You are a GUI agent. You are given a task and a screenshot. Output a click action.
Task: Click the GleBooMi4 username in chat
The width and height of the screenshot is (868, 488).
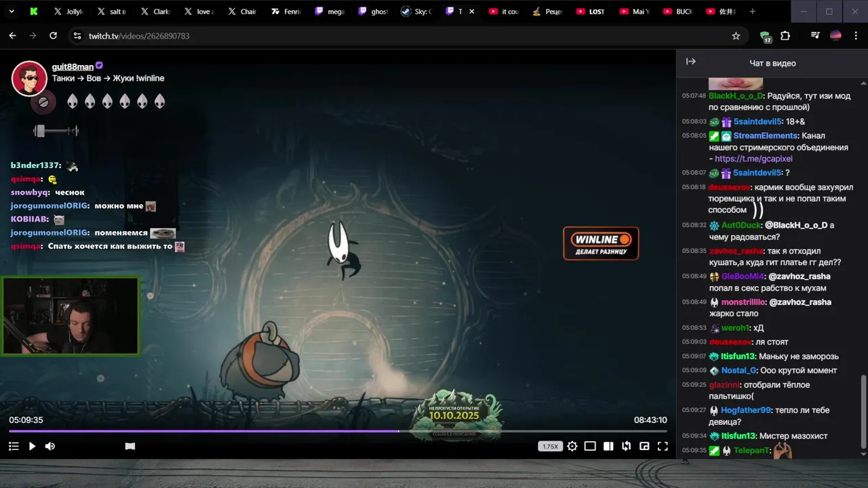coord(743,277)
